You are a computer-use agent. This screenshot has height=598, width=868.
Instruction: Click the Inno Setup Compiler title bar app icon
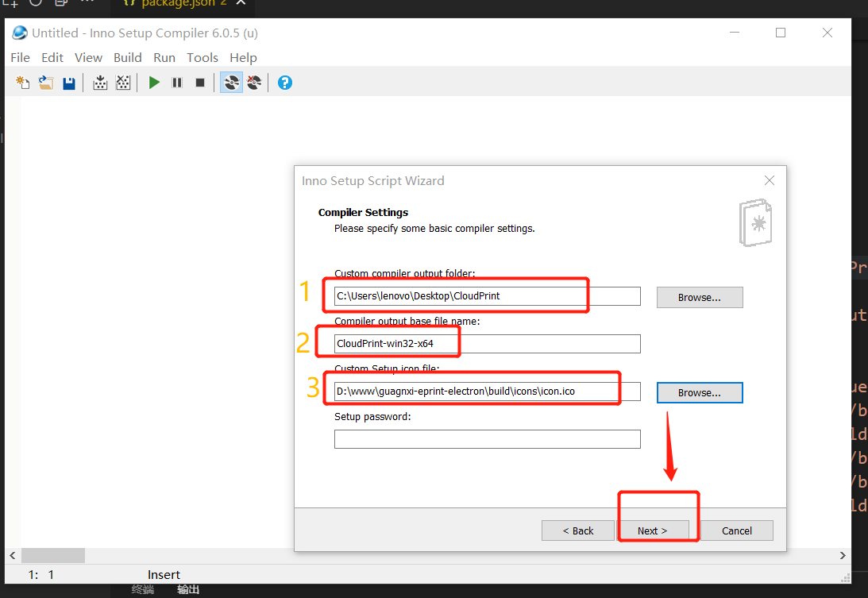click(x=20, y=33)
